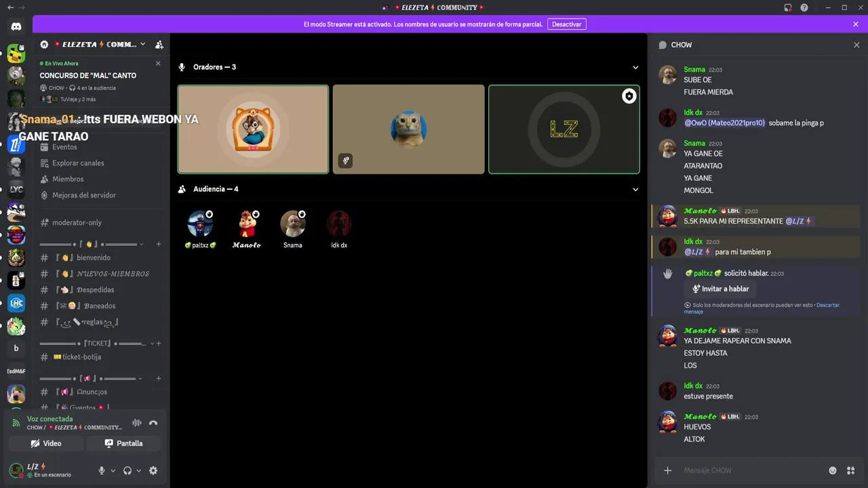
Task: Open the server labeled 'b'
Action: tap(16, 348)
